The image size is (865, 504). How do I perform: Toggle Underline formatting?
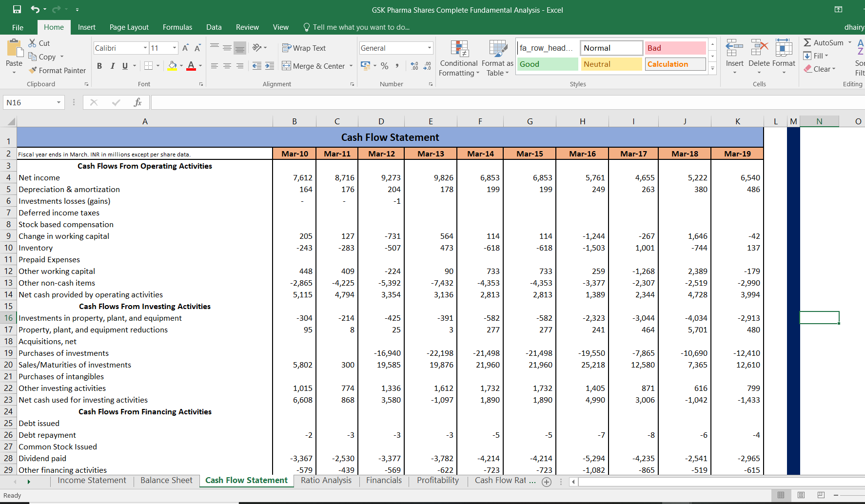pos(125,66)
